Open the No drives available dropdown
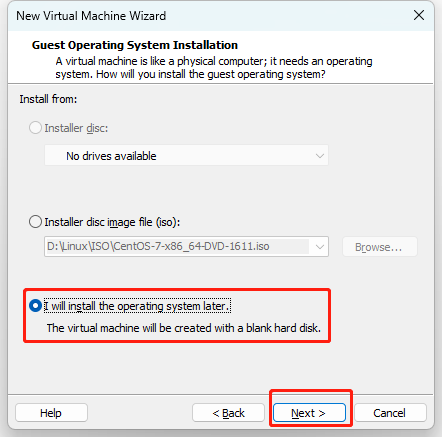 point(186,155)
